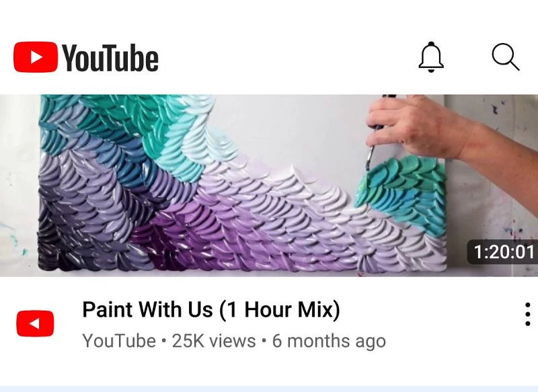Open notifications with the bell icon
Viewport: 538px width, 392px height.
[431, 57]
